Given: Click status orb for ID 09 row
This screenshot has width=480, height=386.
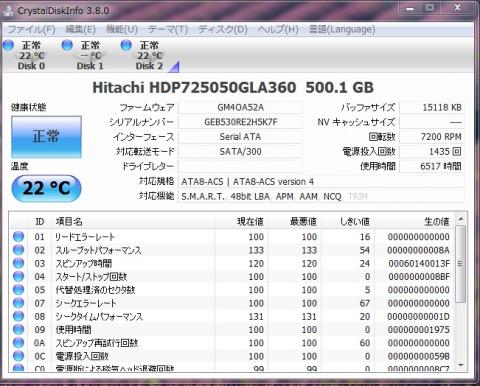Looking at the screenshot, I should [x=18, y=330].
